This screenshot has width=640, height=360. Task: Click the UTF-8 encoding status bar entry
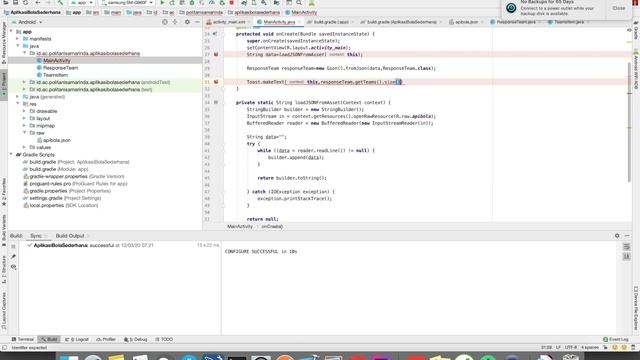coord(571,348)
